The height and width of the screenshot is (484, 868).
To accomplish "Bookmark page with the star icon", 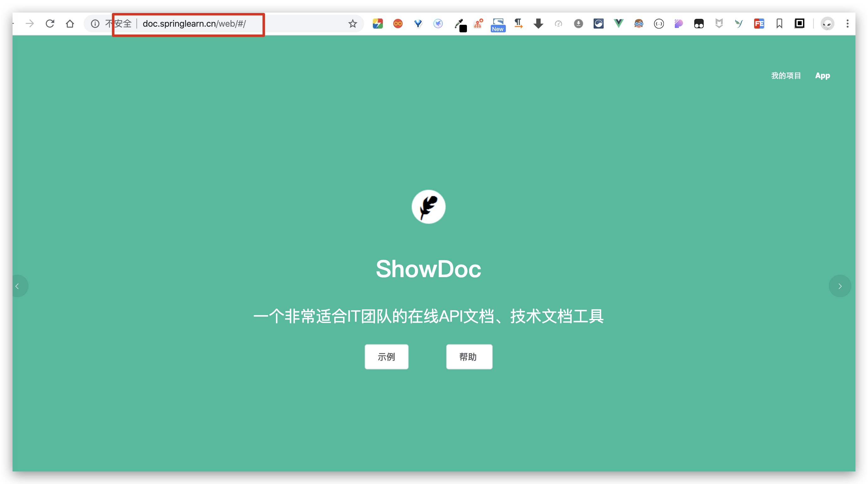I will pos(352,24).
